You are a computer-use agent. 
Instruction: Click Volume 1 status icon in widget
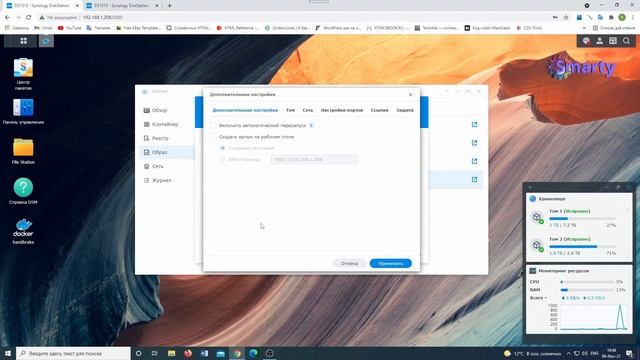tap(537, 218)
